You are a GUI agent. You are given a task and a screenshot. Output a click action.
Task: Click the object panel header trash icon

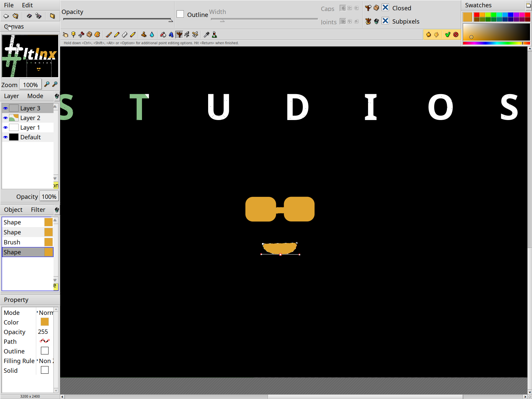[57, 210]
